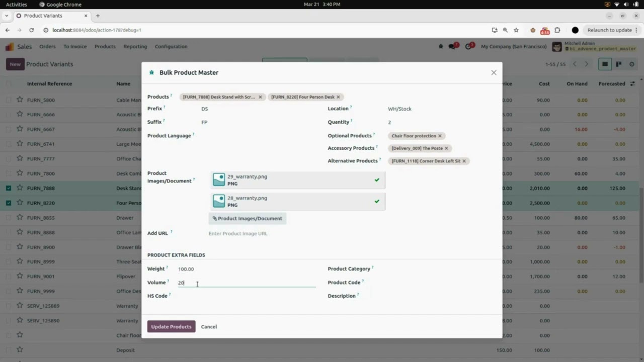
Task: Open the Chrome extensions puzzle icon
Action: [557, 30]
